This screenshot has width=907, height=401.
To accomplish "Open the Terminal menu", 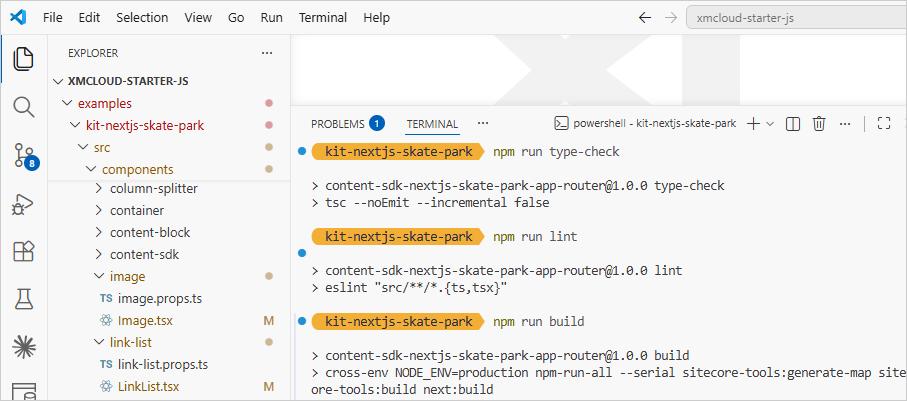I will coord(323,17).
